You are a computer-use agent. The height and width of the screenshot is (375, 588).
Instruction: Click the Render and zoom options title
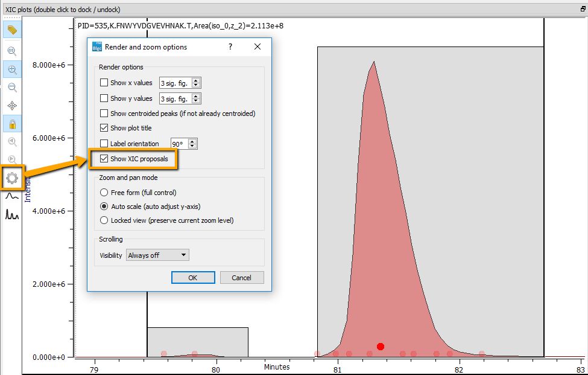[x=146, y=47]
